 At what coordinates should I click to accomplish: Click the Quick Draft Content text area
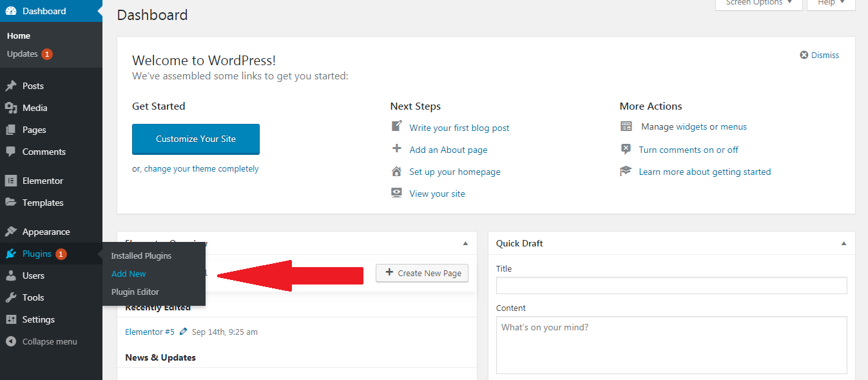(x=671, y=345)
